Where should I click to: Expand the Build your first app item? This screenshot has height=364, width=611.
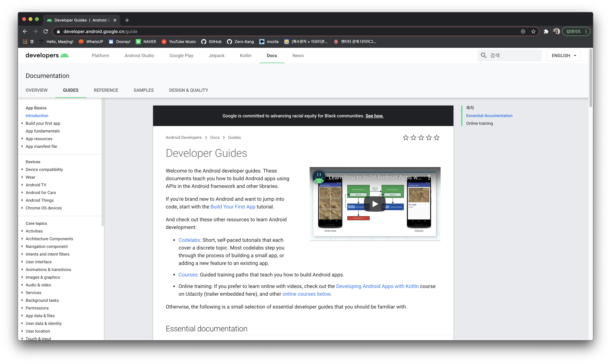[x=22, y=123]
